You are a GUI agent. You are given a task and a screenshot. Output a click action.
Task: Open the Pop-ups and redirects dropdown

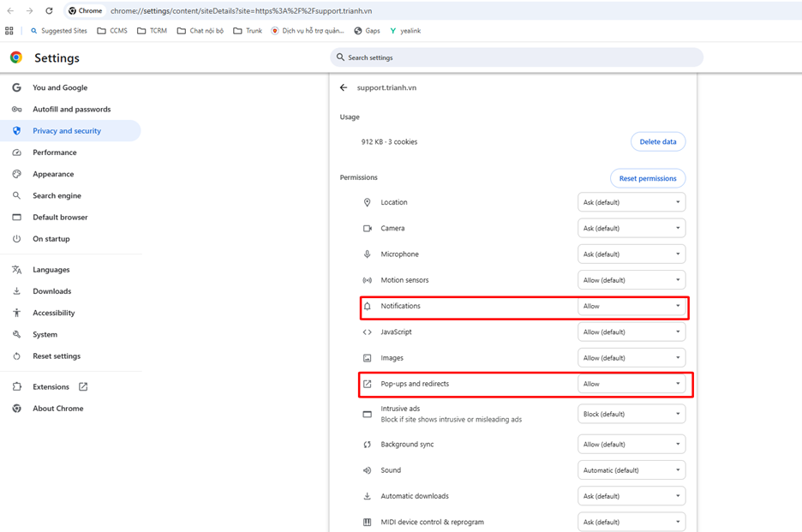click(x=631, y=384)
